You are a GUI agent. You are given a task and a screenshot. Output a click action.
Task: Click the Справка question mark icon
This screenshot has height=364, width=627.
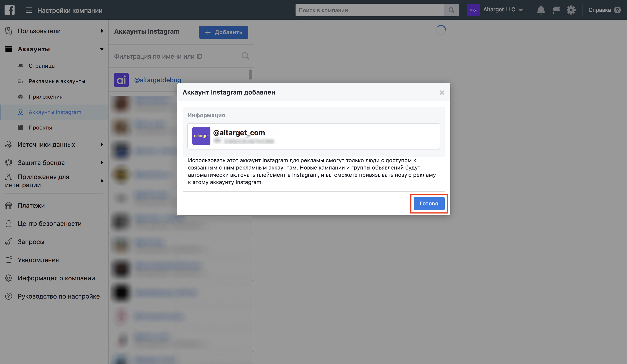(x=617, y=10)
